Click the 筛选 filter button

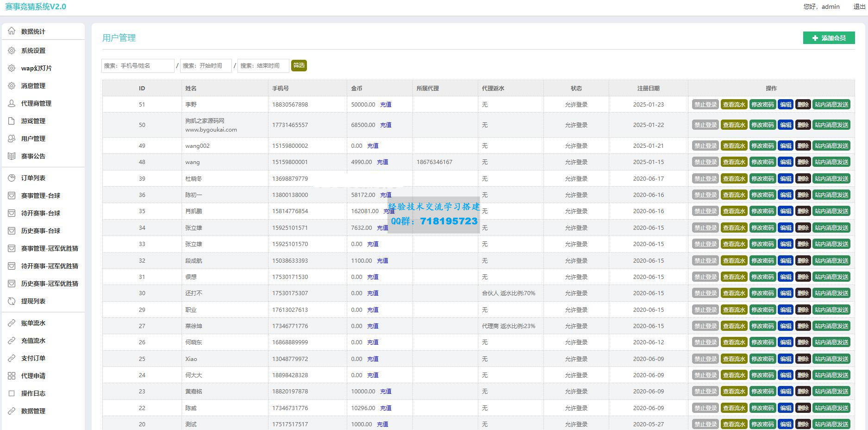(299, 65)
